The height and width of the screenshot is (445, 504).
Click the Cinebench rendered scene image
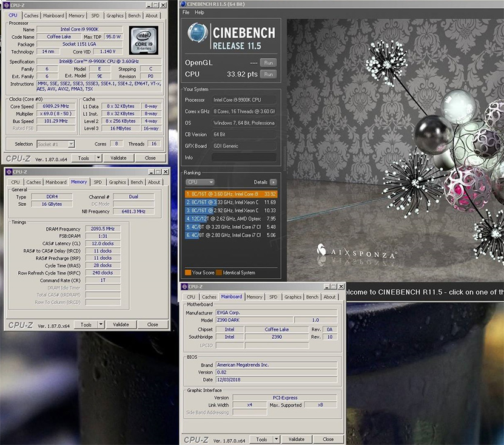(395, 151)
